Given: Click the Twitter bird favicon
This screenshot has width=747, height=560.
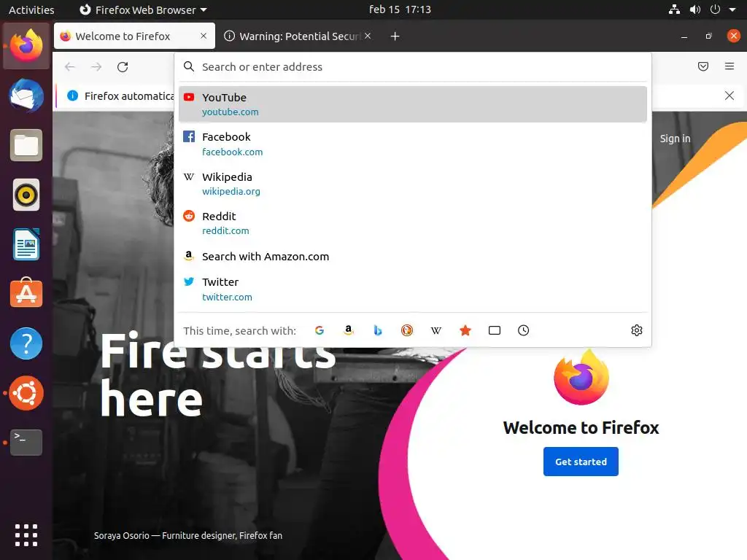Looking at the screenshot, I should tap(189, 281).
